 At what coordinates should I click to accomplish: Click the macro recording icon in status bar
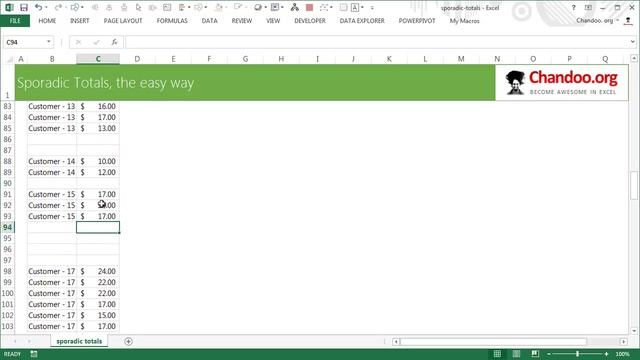coord(34,354)
